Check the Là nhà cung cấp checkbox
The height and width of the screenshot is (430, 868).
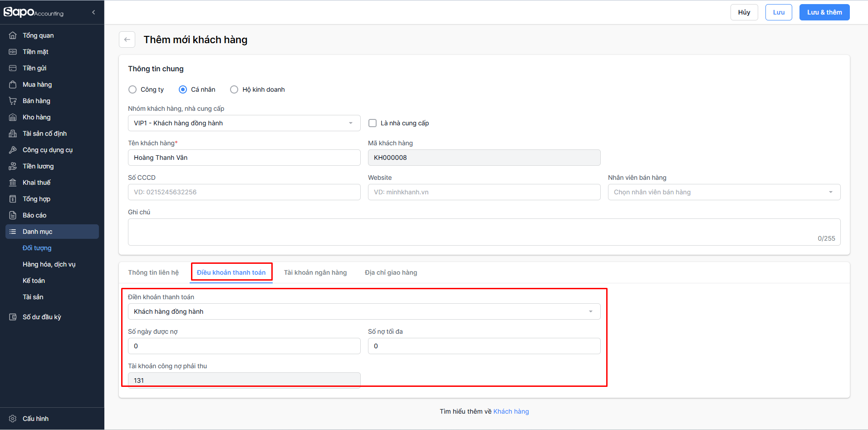373,123
